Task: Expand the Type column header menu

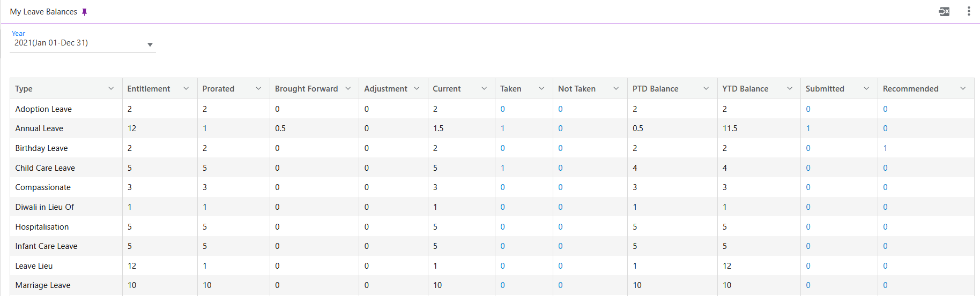Action: 111,88
